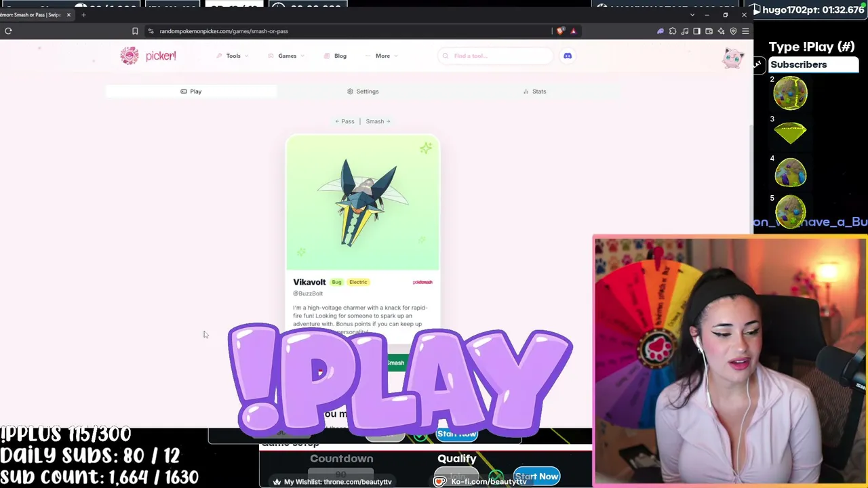Go to home via picker! logo

point(148,56)
